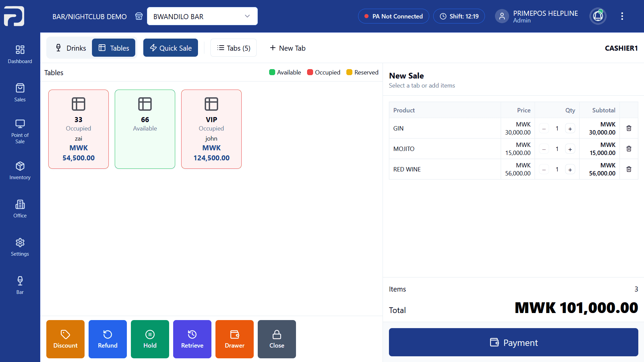Click the PRIMEPOS HELPLINE user name
The width and height of the screenshot is (644, 362).
click(545, 13)
